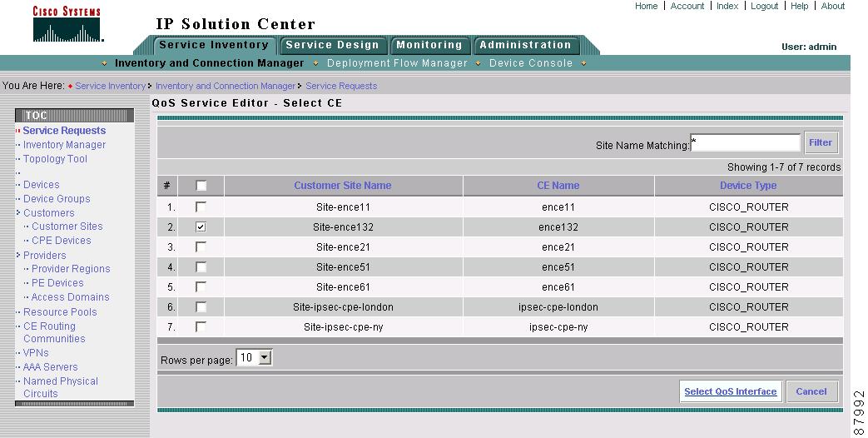Image resolution: width=868 pixels, height=438 pixels.
Task: Tick the Site-ipsec-cpe-london checkbox
Action: pyautogui.click(x=201, y=306)
